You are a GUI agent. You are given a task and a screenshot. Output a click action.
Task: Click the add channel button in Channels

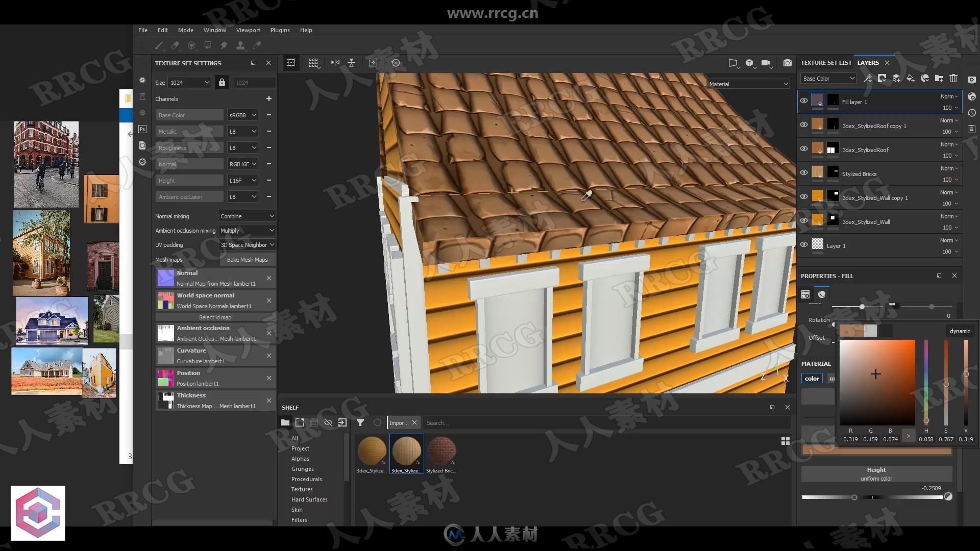[x=269, y=98]
